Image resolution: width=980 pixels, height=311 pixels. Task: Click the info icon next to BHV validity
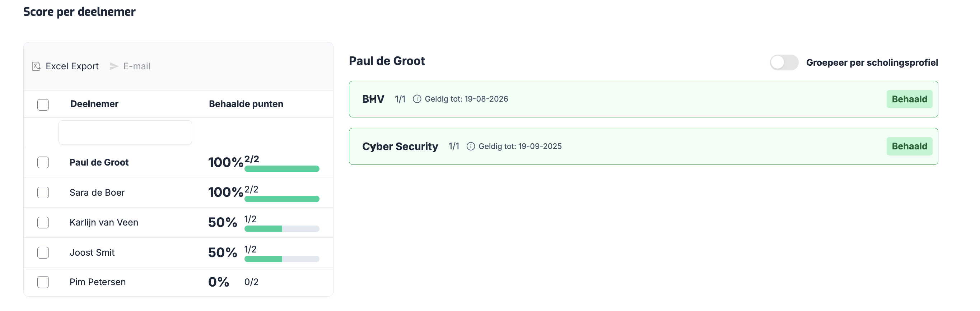[x=417, y=99]
